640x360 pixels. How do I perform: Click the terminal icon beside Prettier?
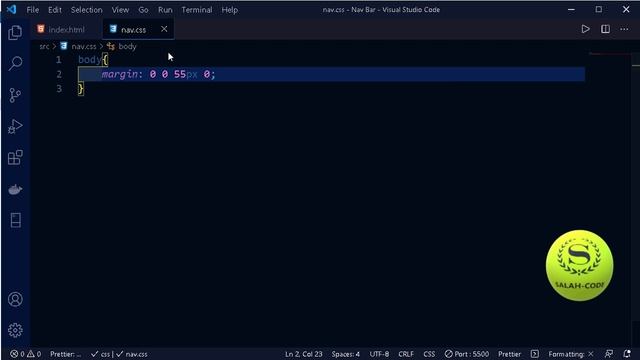tap(535, 354)
